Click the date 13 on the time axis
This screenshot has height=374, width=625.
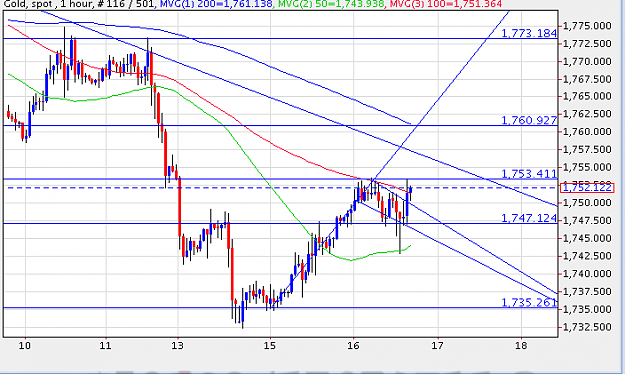178,345
